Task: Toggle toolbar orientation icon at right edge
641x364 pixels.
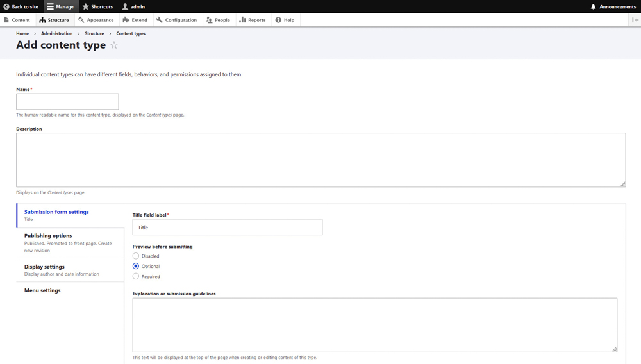Action: coord(635,20)
